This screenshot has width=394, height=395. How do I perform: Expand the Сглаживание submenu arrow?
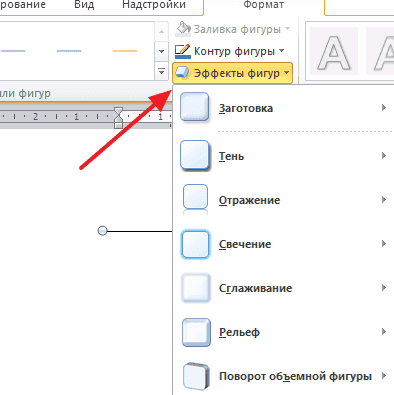click(384, 288)
